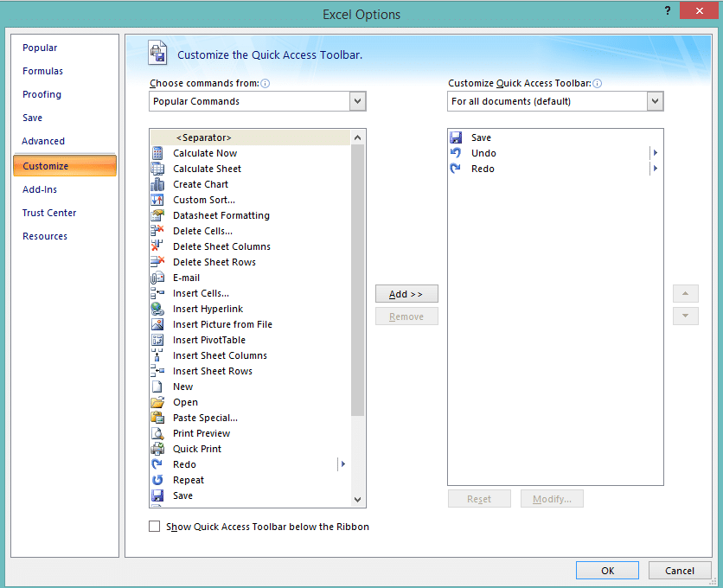Click the Reset button

coord(479,499)
